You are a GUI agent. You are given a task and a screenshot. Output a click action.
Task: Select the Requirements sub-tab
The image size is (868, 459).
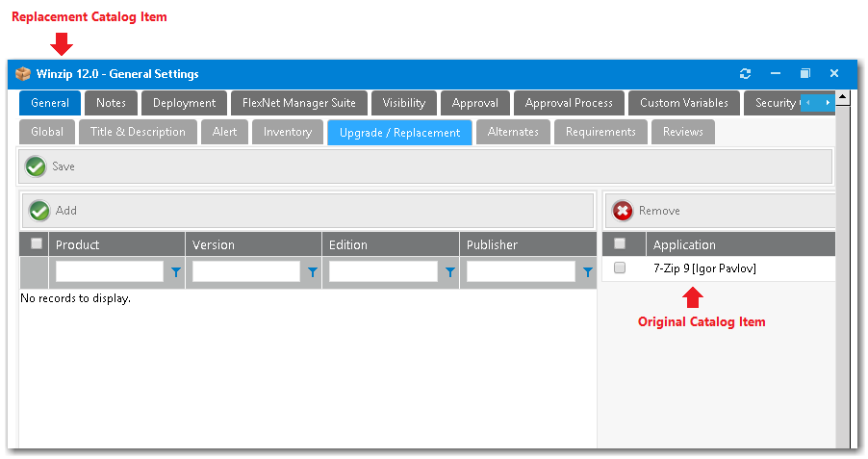tap(600, 132)
